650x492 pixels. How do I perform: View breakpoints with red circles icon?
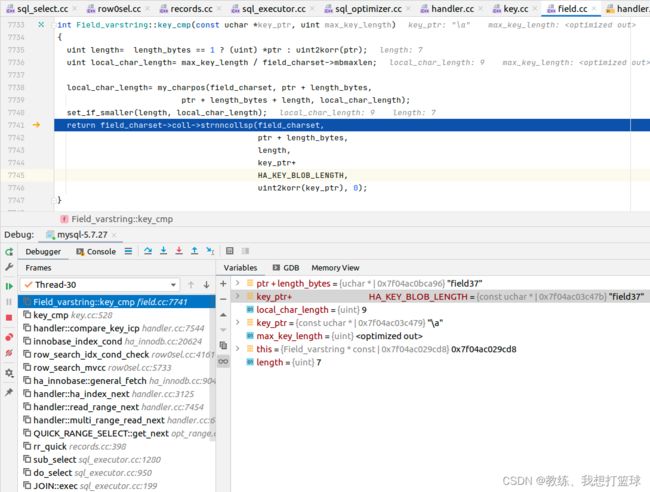tap(9, 337)
